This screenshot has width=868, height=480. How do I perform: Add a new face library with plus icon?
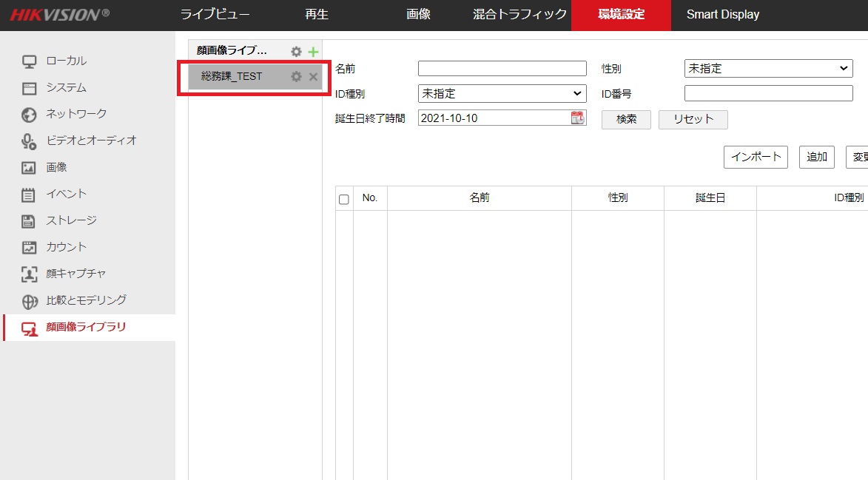[x=312, y=51]
